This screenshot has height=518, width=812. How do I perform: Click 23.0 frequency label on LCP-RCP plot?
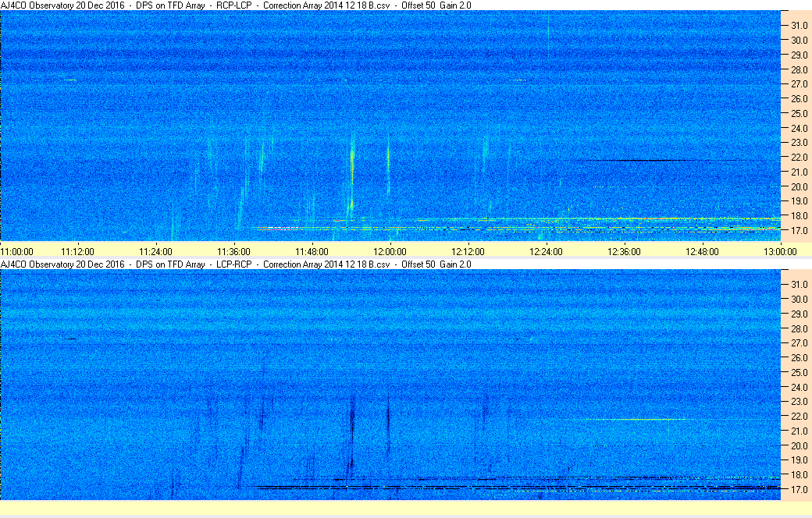799,402
